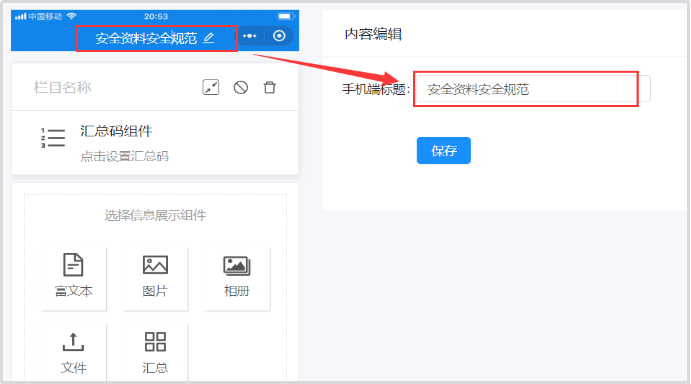This screenshot has height=384, width=691.
Task: Click the pencil edit icon beside the title
Action: pyautogui.click(x=208, y=38)
